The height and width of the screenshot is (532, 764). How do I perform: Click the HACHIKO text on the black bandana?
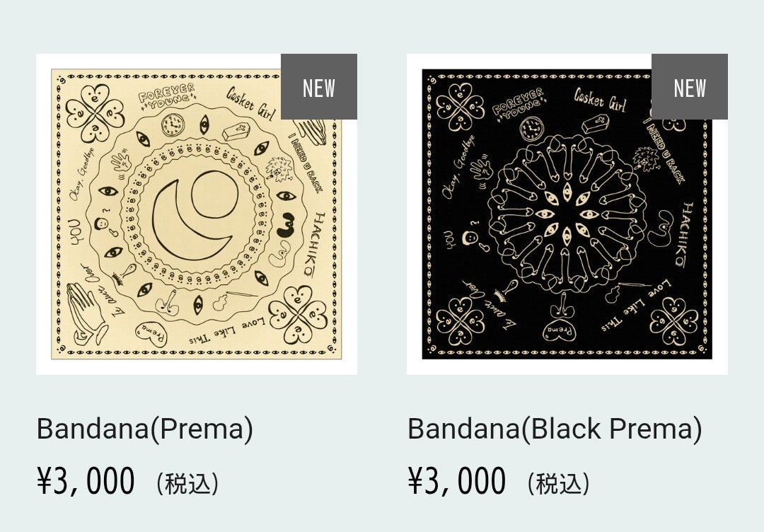tap(688, 220)
